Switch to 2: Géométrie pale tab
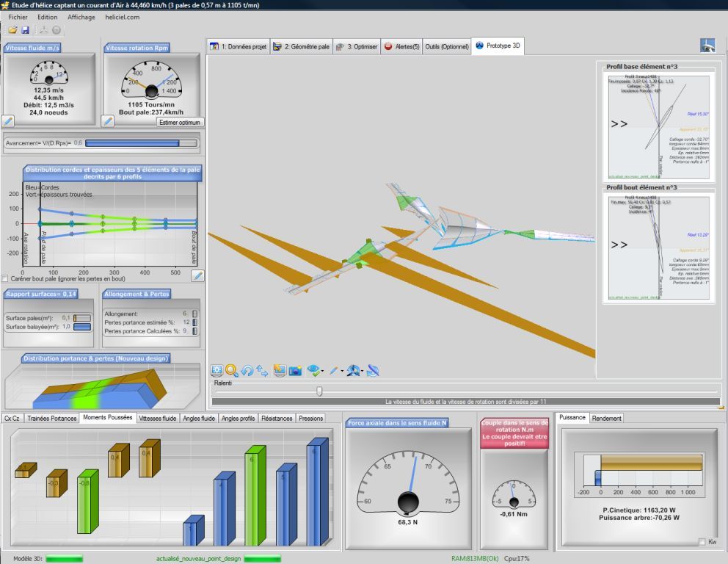 302,46
